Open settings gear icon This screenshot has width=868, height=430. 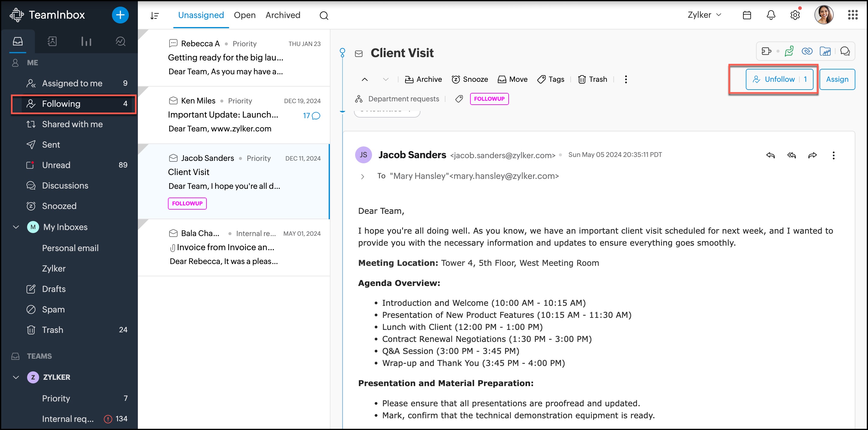795,15
